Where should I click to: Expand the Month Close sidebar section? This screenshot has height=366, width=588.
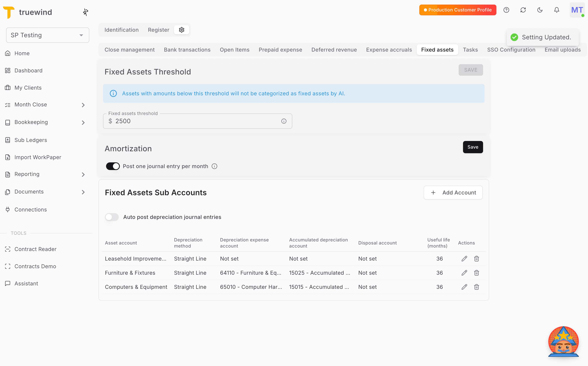(x=83, y=105)
